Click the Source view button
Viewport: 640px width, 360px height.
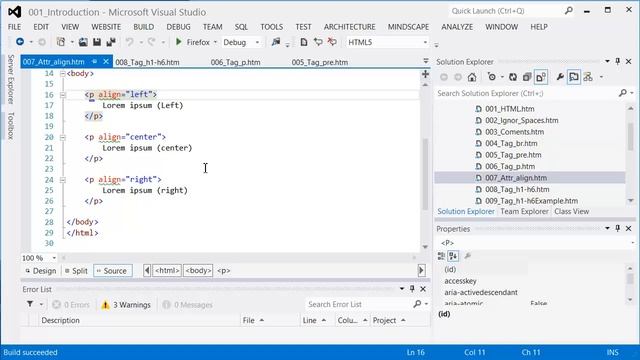(113, 271)
